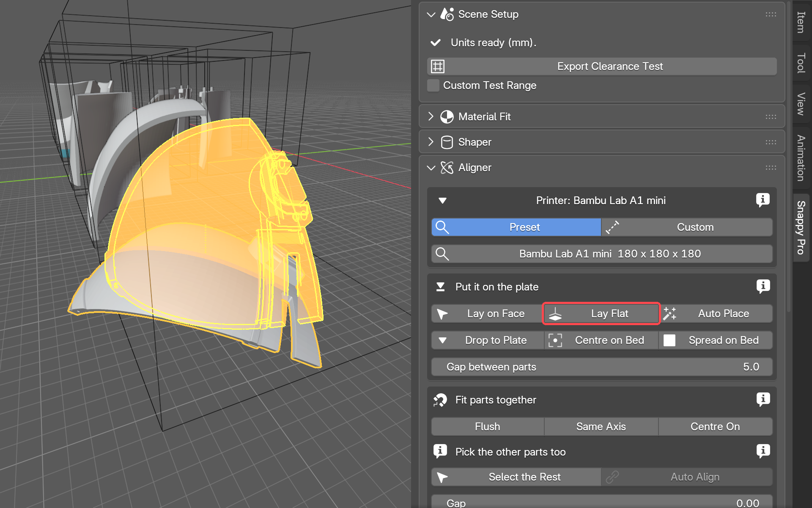Screen dimensions: 812x508
Task: Expand the Shaper panel
Action: (431, 142)
